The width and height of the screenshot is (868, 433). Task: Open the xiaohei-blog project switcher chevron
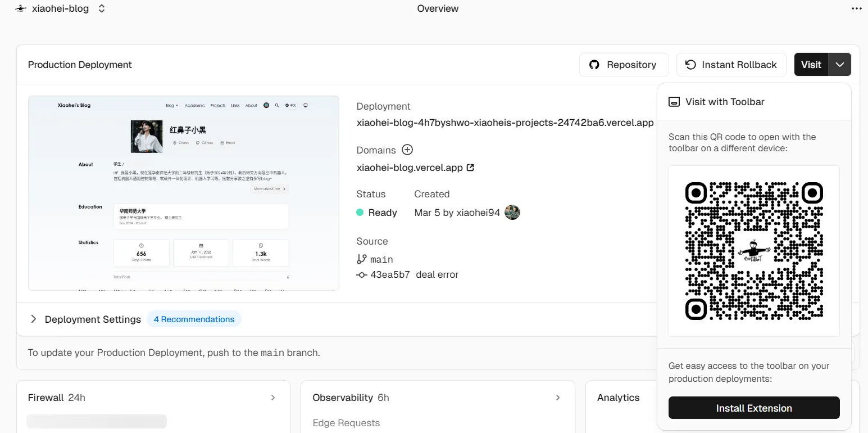101,8
